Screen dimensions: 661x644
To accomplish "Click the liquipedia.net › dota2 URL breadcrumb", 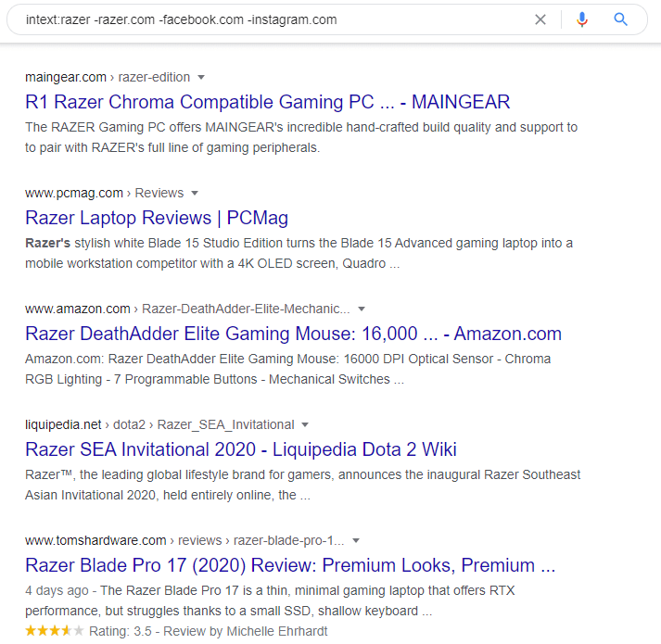I will coord(159,424).
